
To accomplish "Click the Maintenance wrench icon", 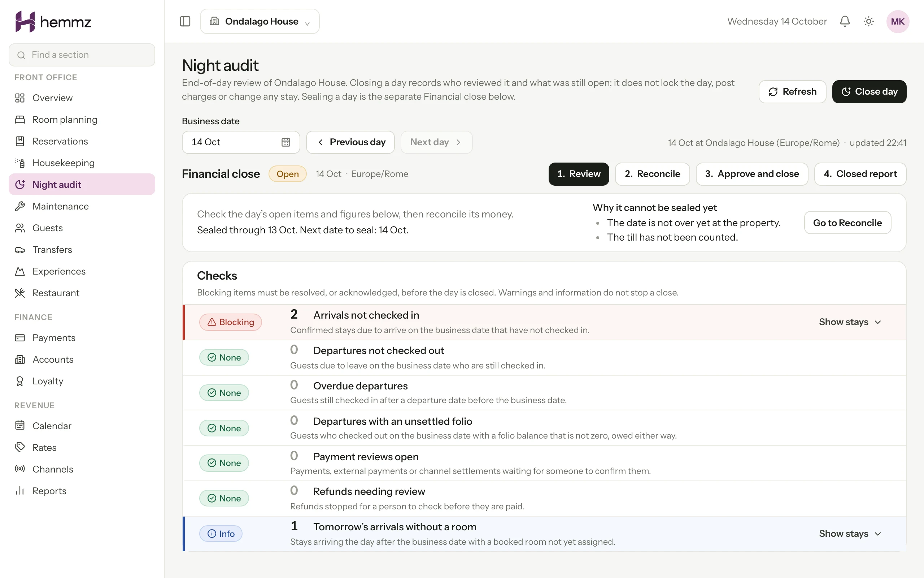I will coord(20,206).
